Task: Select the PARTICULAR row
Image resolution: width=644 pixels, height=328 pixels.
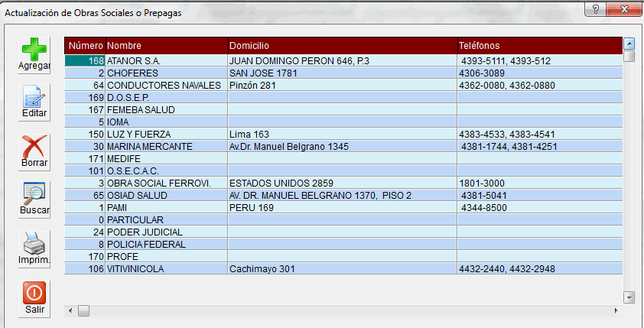Action: 343,220
